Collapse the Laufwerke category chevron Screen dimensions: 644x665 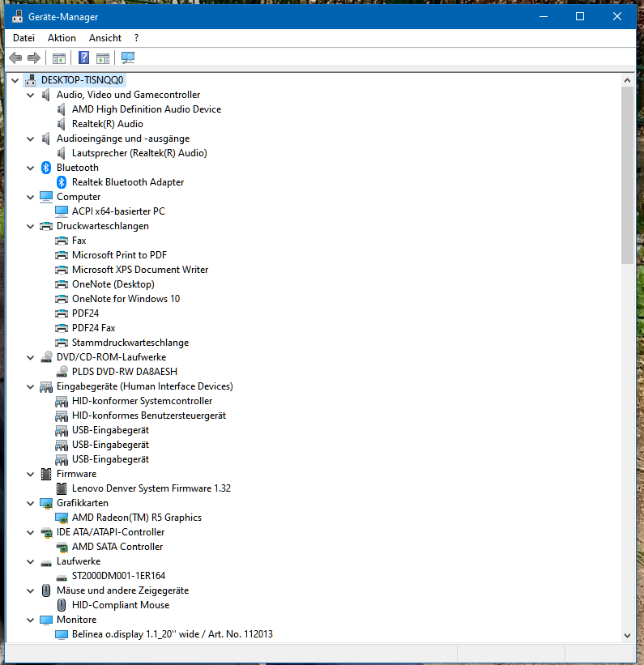coord(31,561)
